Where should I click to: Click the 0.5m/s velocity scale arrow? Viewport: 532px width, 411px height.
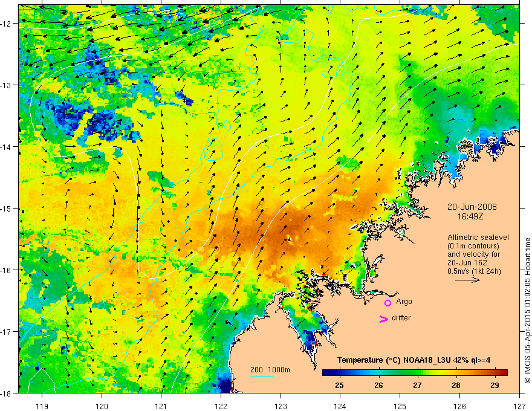click(x=467, y=280)
